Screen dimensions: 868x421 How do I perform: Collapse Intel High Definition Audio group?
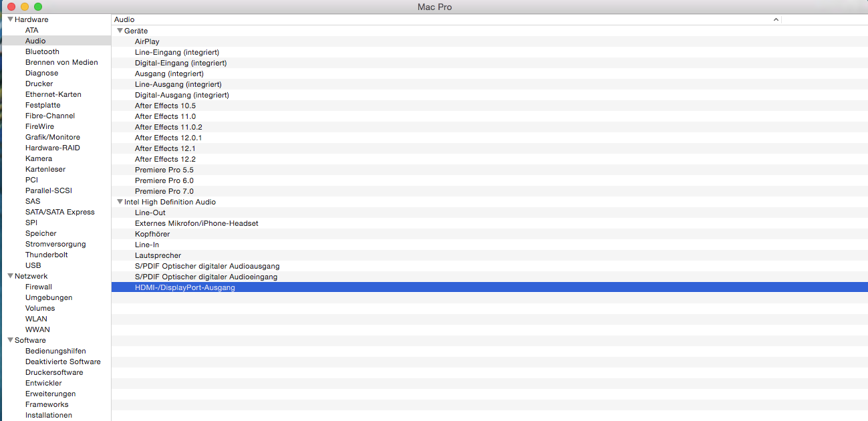(120, 202)
